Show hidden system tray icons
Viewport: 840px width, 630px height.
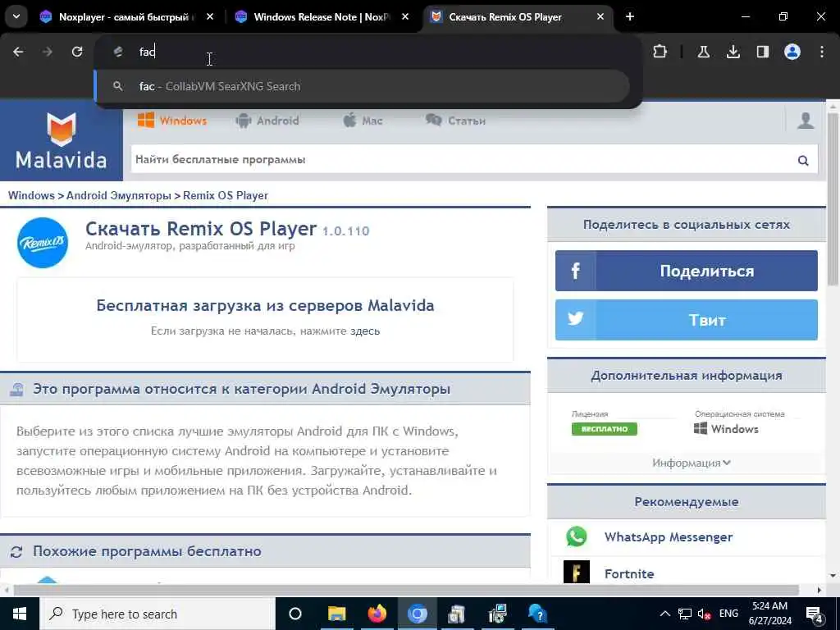(x=664, y=614)
